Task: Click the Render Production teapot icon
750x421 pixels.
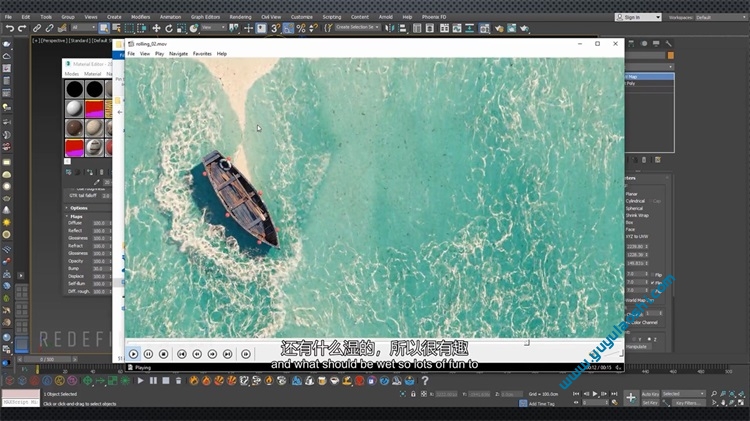Action: 524,29
